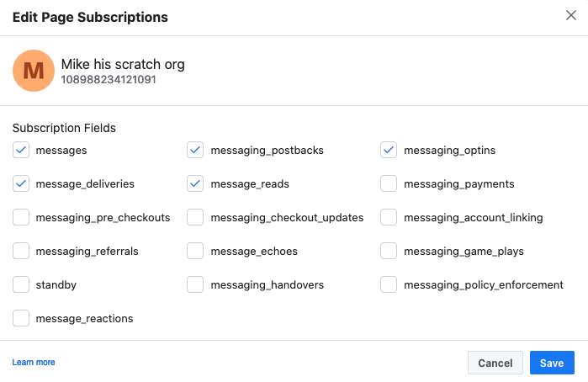
Task: Enable the messaging_referrals checkbox
Action: coord(21,251)
